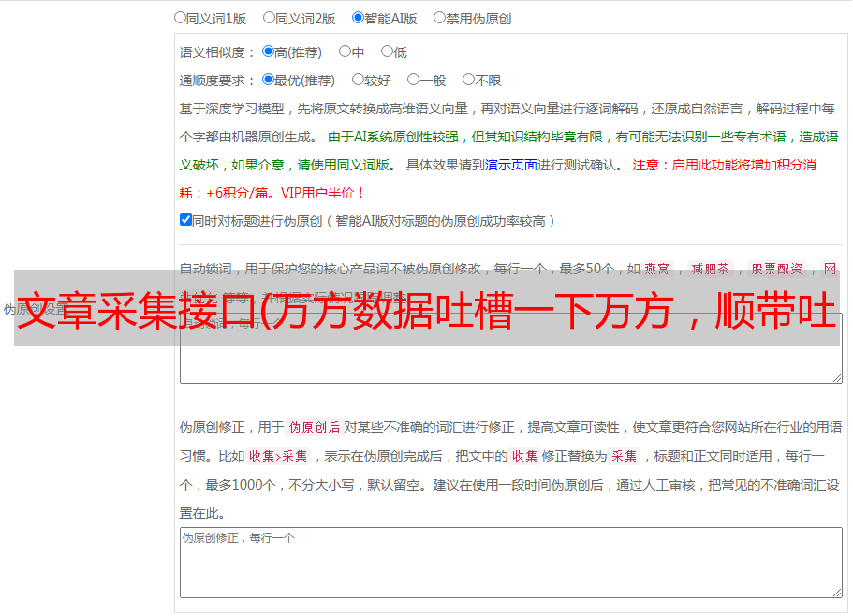The width and height of the screenshot is (853, 616).
Task: Click the 燕窝 example tag
Action: click(656, 269)
